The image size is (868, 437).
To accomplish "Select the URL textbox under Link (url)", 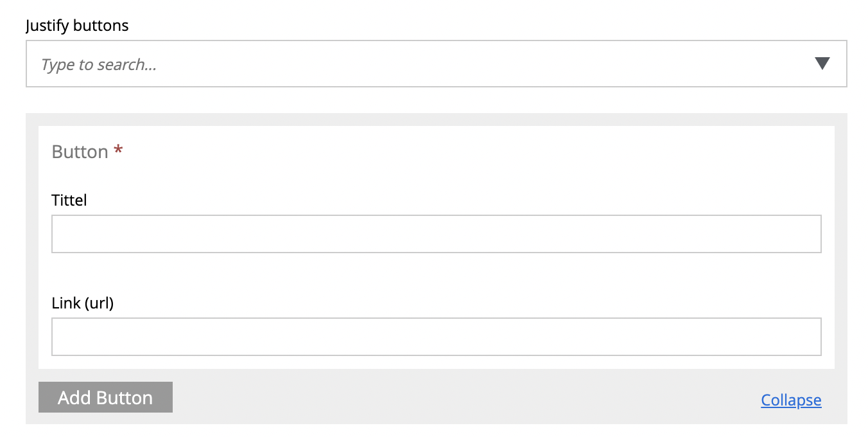I will (436, 337).
